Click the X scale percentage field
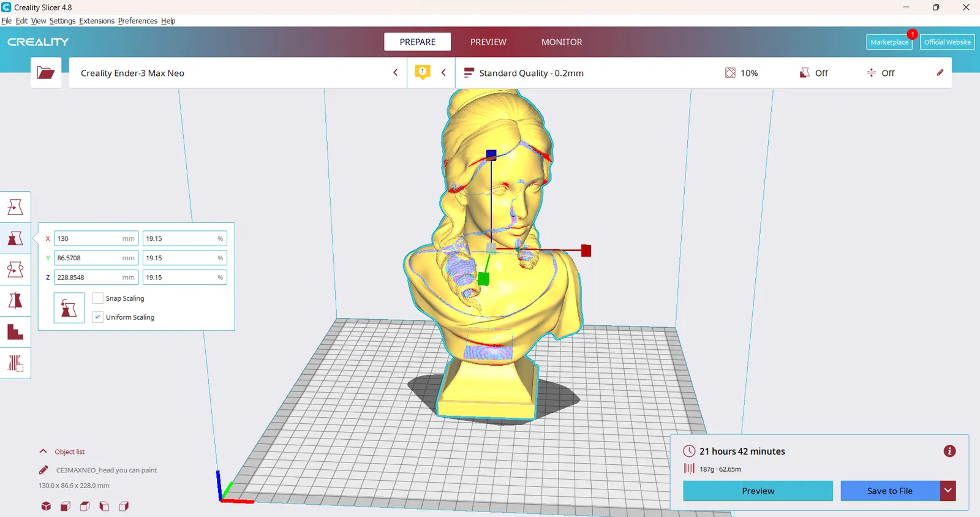The image size is (980, 517). coord(185,238)
